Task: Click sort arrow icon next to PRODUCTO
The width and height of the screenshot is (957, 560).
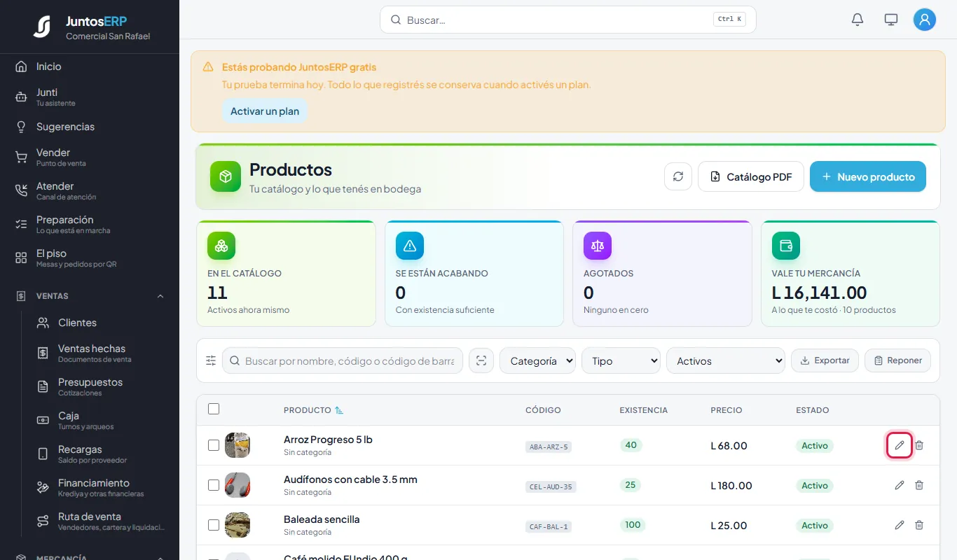Action: point(339,410)
